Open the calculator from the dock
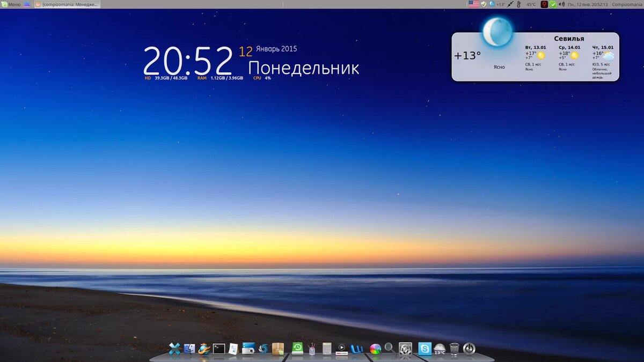This screenshot has width=644, height=362. point(327,349)
